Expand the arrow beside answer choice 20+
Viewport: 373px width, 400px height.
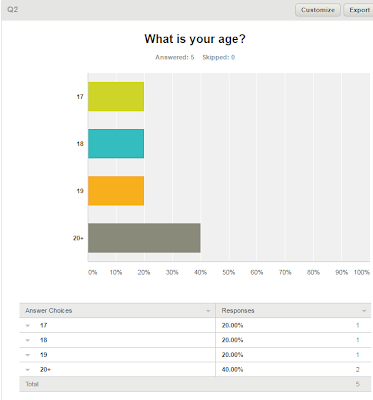pos(28,370)
